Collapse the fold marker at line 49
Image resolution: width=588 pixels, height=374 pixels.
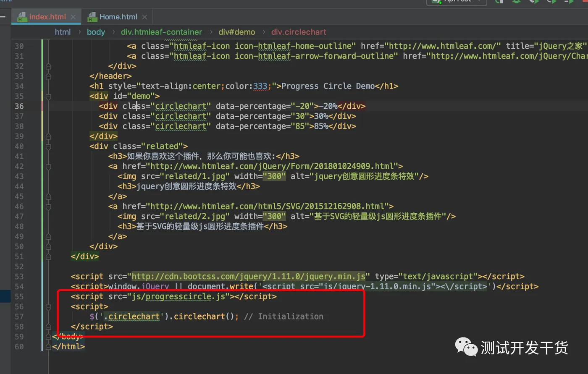[x=48, y=237]
